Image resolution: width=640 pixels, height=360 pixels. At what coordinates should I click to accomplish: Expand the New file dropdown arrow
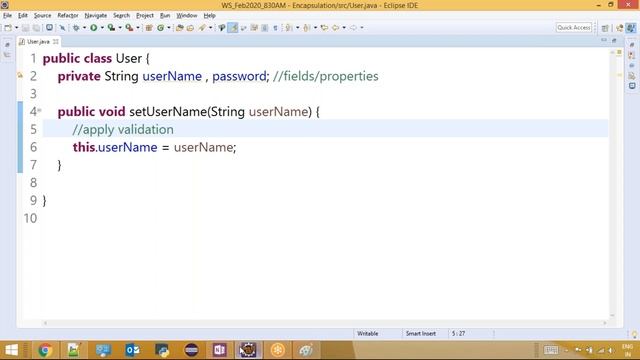(16, 28)
